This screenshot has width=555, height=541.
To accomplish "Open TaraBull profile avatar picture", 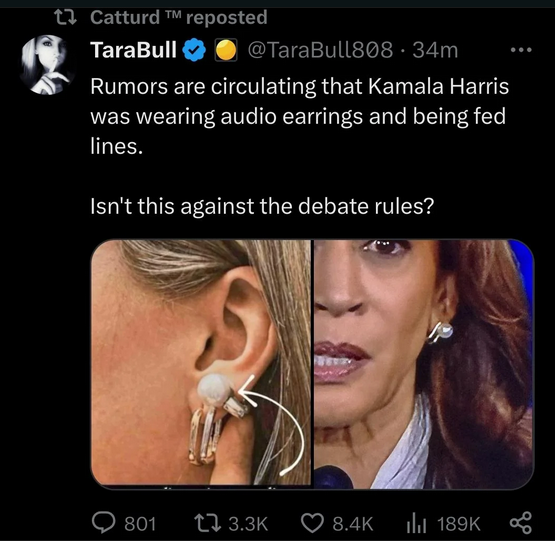I will click(48, 64).
